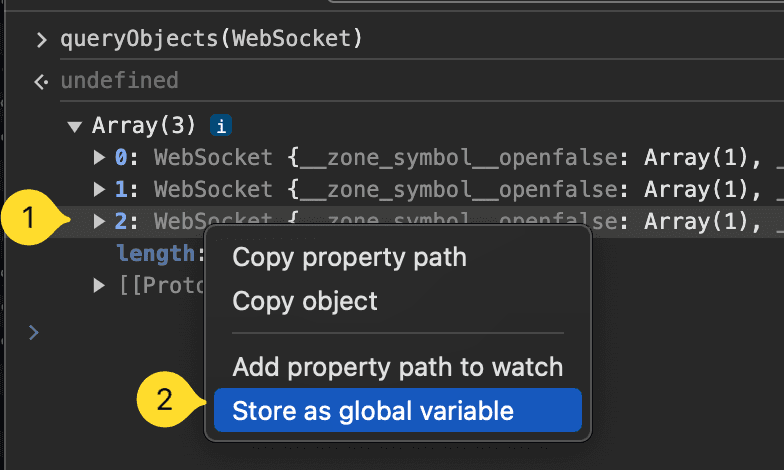Select Copy object from context menu
Screen dimensions: 784x470
tap(305, 300)
